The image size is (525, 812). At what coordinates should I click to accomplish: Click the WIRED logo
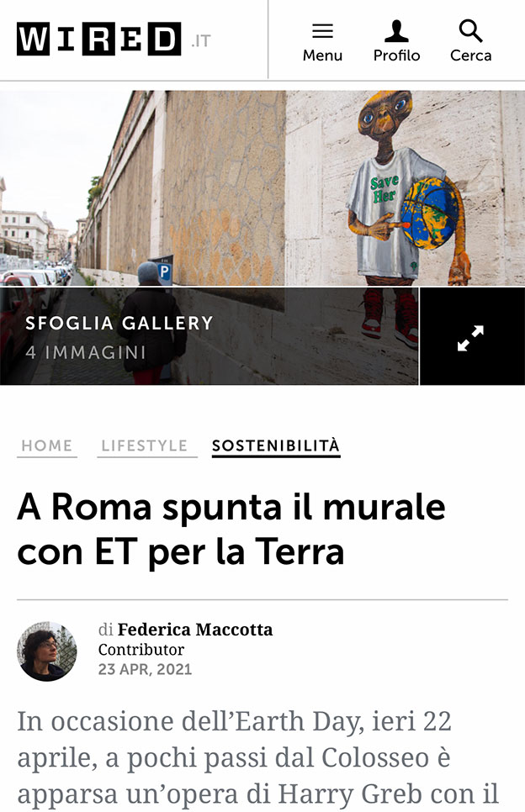click(99, 39)
